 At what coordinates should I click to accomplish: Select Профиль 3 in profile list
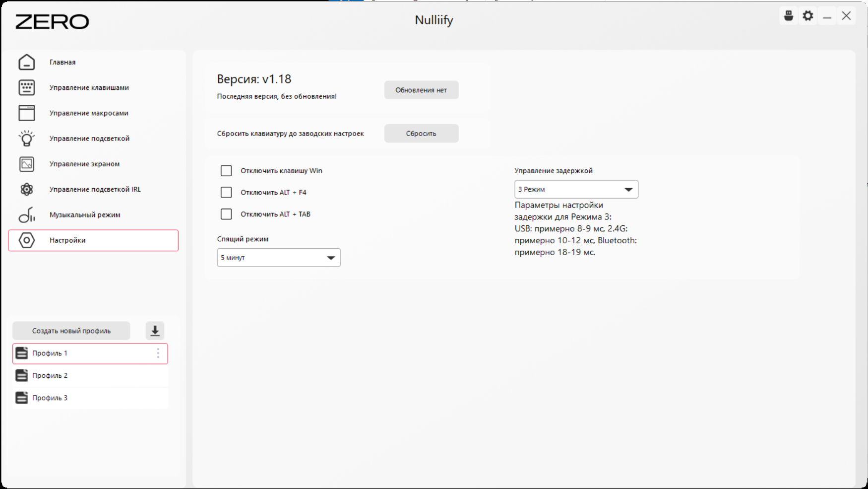[x=90, y=398]
